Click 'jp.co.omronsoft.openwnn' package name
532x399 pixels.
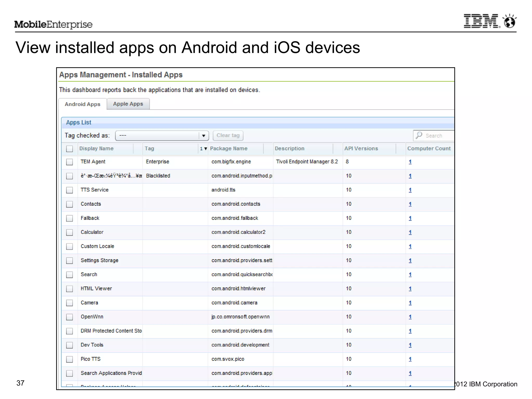coord(241,317)
